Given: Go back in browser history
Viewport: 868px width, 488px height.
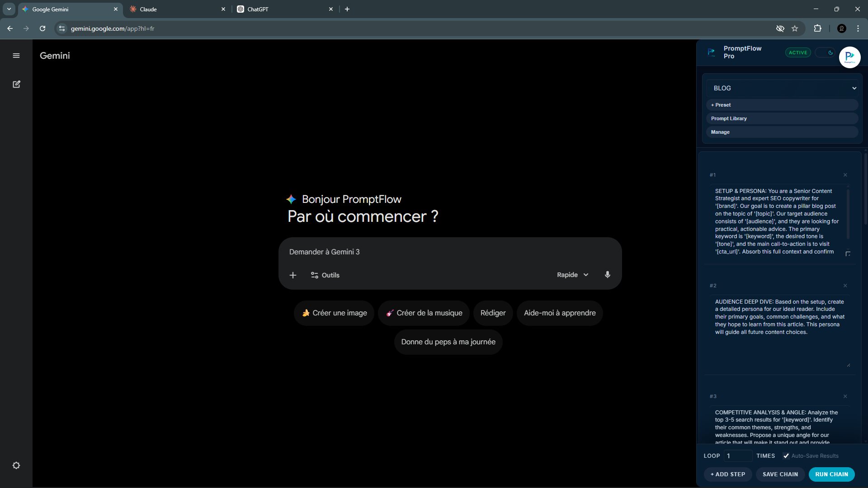Looking at the screenshot, I should 10,28.
